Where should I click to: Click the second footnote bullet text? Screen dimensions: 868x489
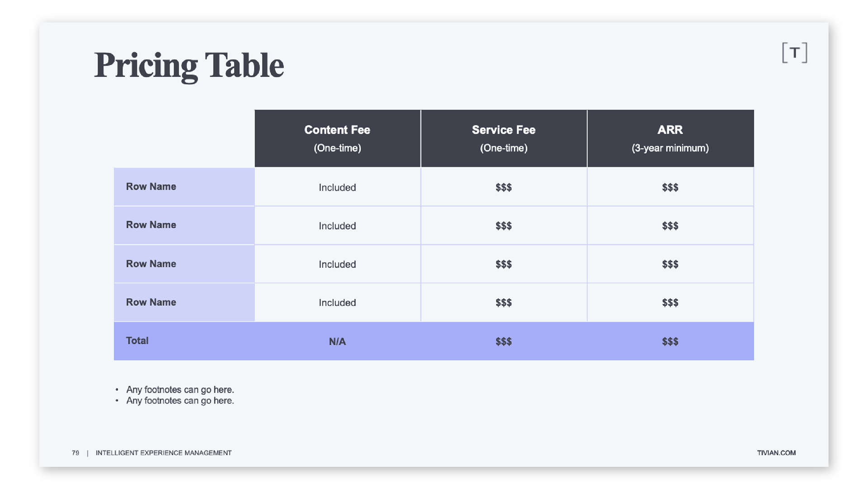(180, 401)
